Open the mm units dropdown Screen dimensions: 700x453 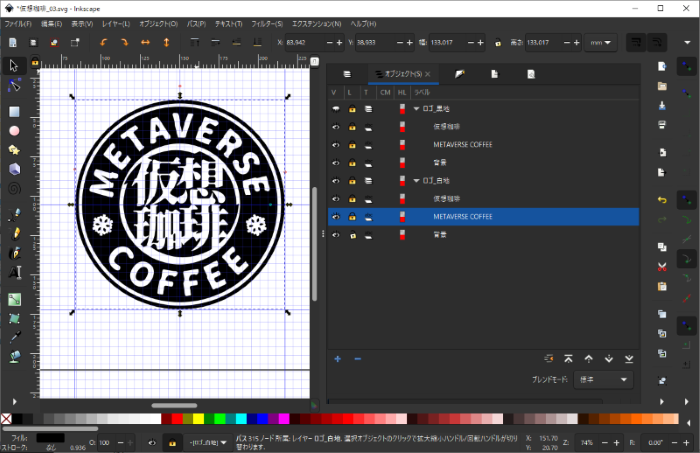[x=600, y=43]
